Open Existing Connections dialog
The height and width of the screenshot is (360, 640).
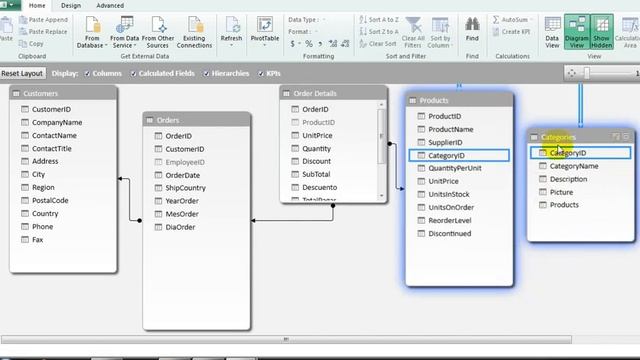[x=194, y=32]
